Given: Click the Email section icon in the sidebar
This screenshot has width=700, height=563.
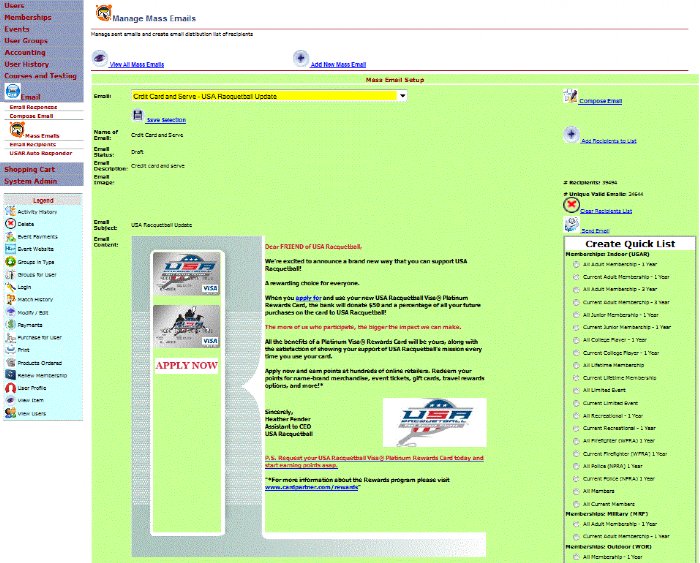Looking at the screenshot, I should 12,92.
